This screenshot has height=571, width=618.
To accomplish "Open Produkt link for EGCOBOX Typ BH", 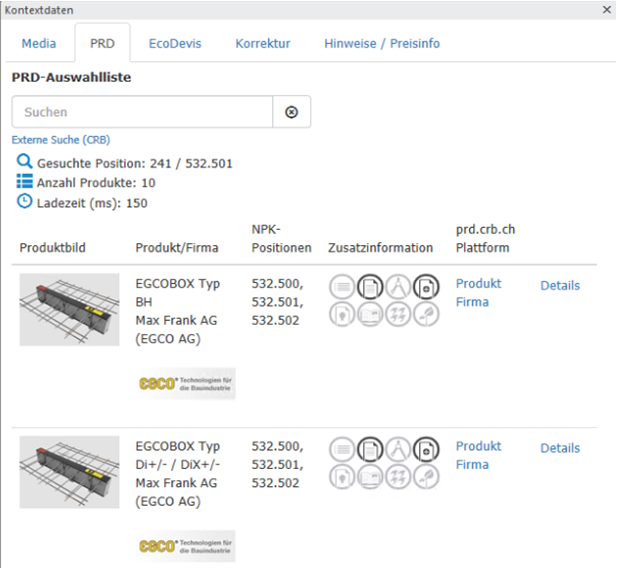I will pyautogui.click(x=478, y=283).
